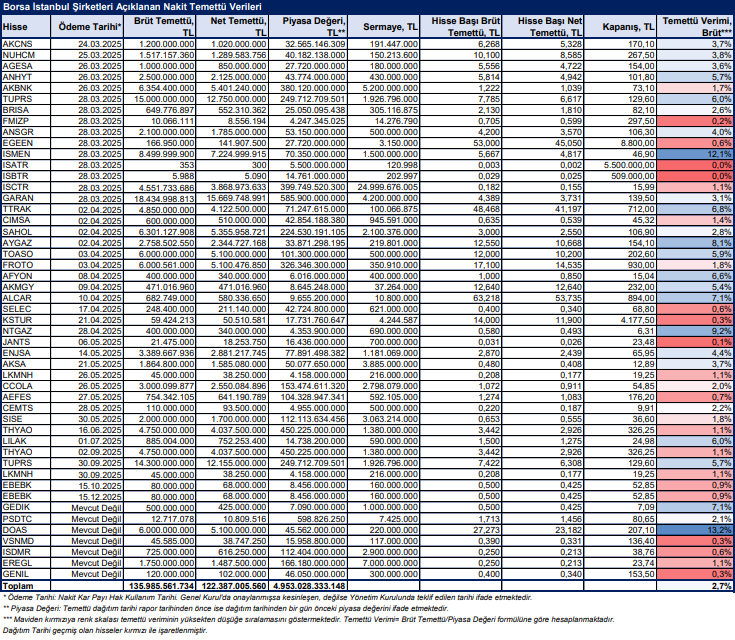Click the Kapanış, TL column header
Screen dimensions: 735x640
[x=620, y=27]
